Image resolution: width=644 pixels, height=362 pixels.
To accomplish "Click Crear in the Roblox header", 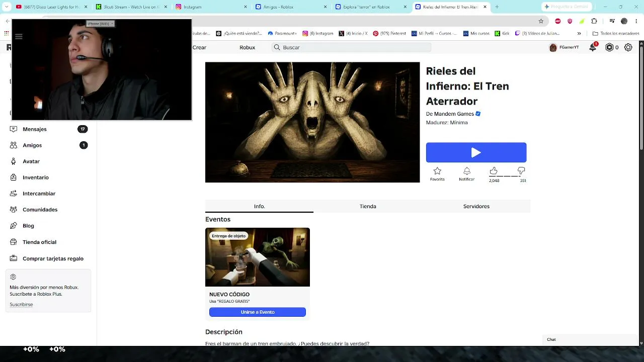I will (x=199, y=47).
